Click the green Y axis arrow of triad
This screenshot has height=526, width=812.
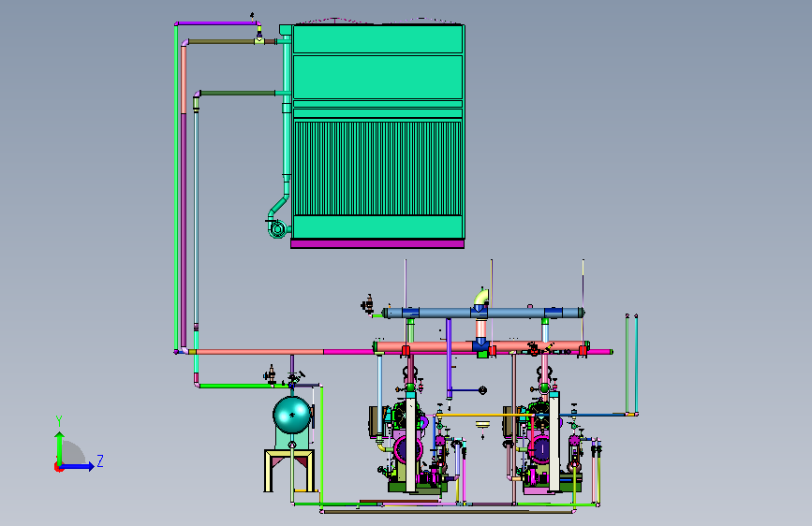click(60, 447)
